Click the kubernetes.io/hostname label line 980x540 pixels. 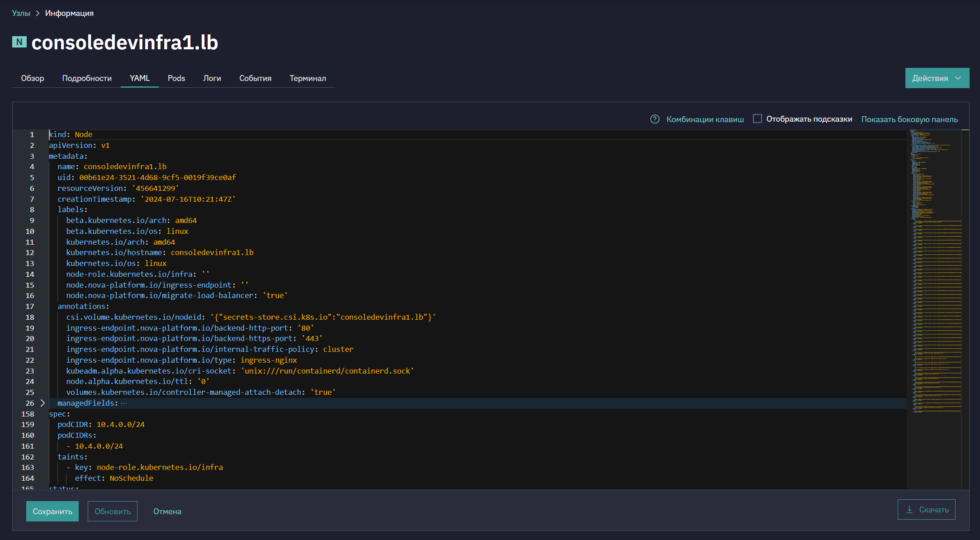pos(160,252)
